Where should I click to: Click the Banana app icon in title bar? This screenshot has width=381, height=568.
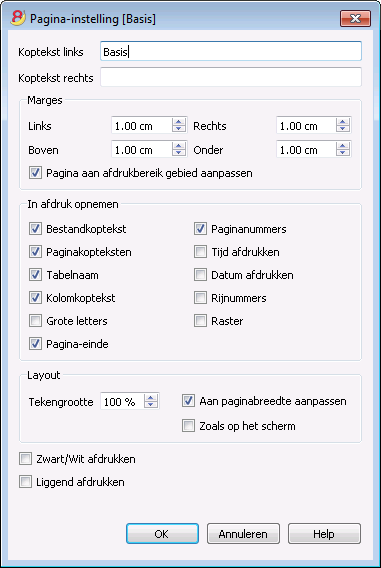18,18
